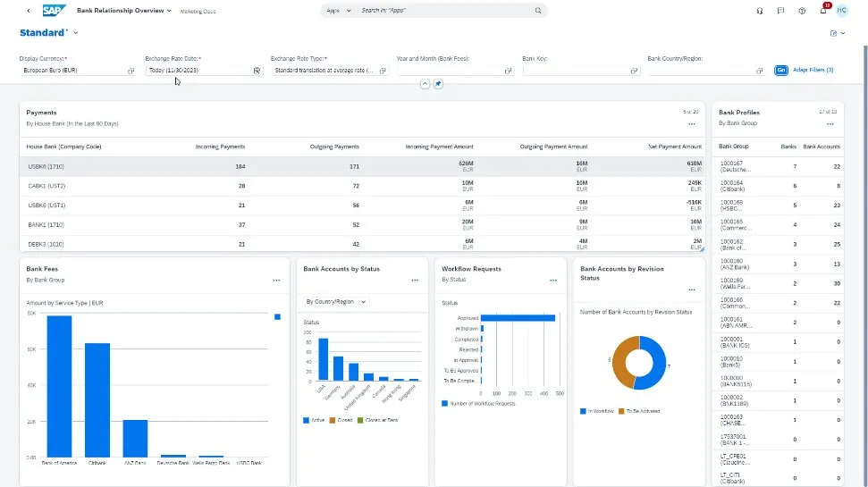Open the Bank Relationship Overview title menu
Image resolution: width=868 pixels, height=487 pixels.
125,11
